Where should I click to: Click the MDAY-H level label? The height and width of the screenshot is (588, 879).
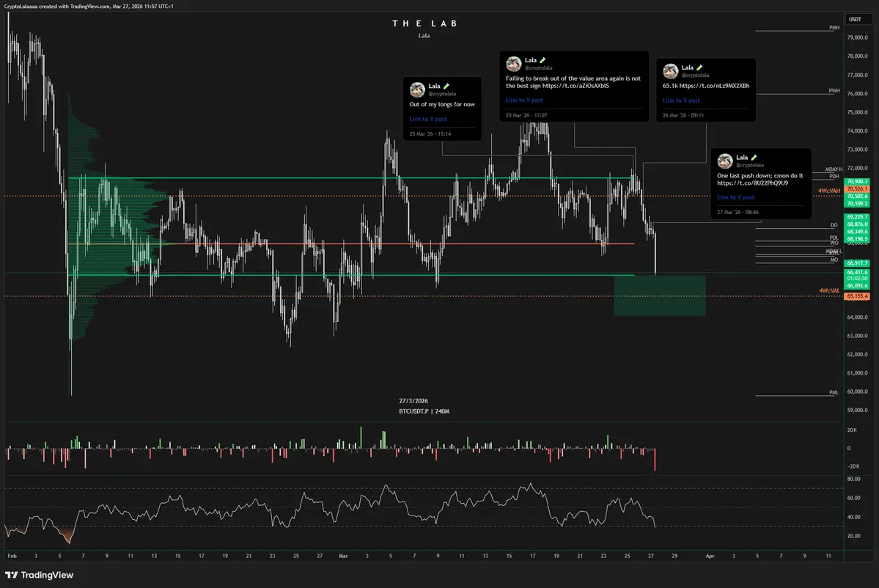point(834,169)
